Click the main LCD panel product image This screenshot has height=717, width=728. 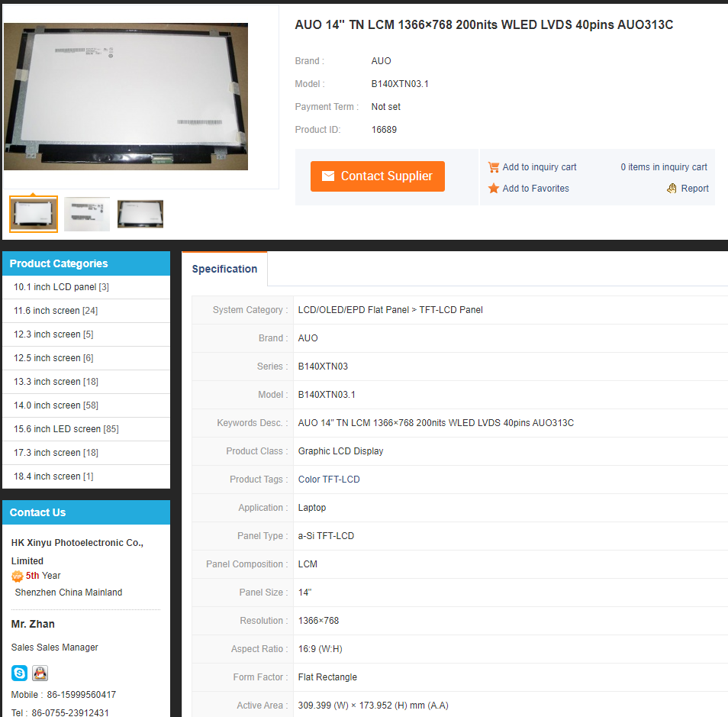(x=126, y=97)
